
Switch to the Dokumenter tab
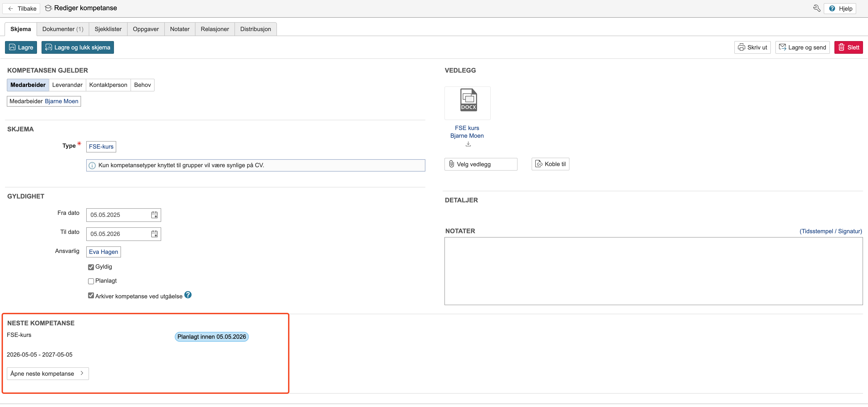[63, 29]
